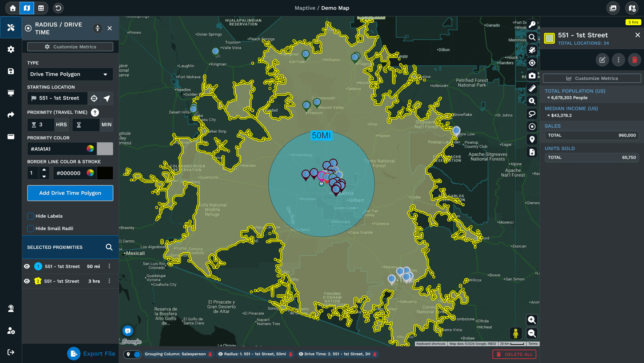Open the map search magnifier tool
The width and height of the screenshot is (644, 363).
point(532,37)
